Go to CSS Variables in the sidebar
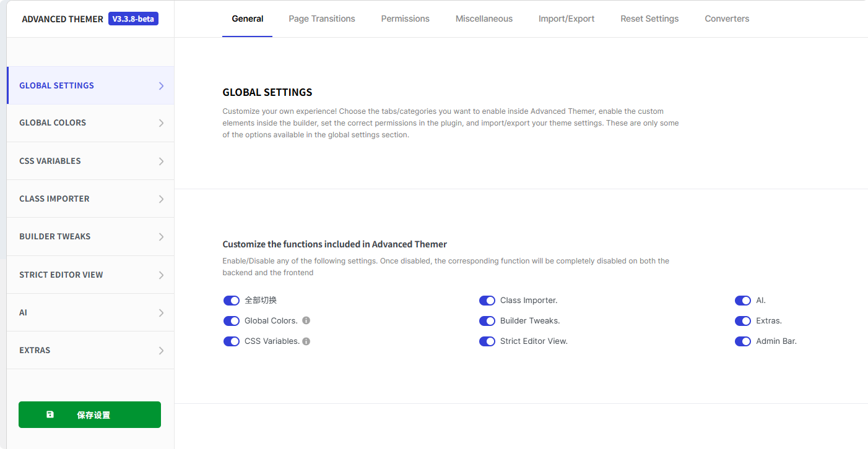The height and width of the screenshot is (449, 868). (x=90, y=161)
